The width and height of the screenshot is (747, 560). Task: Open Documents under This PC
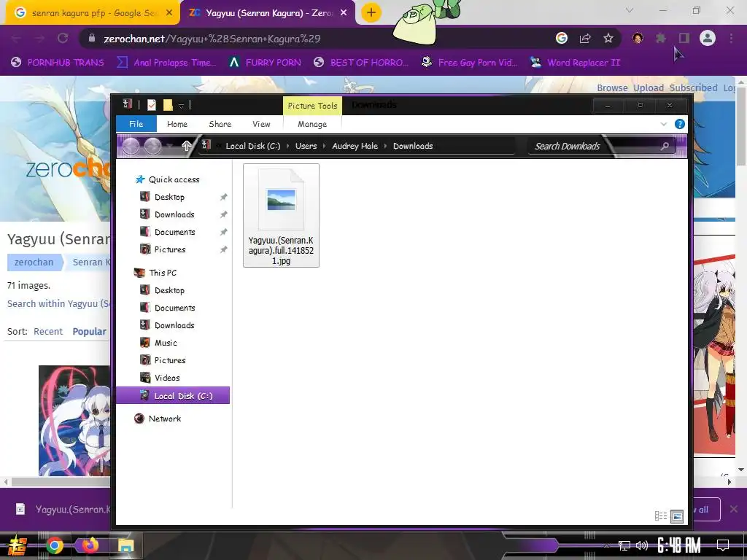click(175, 308)
